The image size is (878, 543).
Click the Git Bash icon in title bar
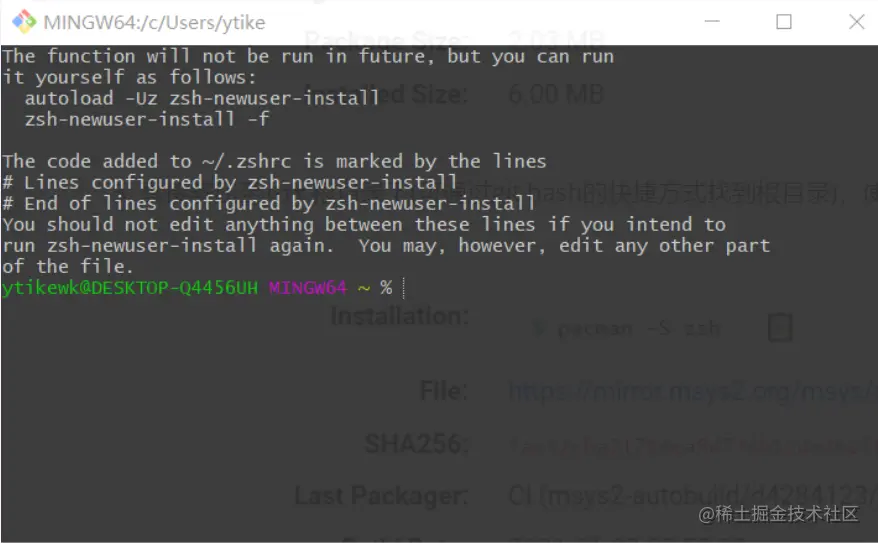tap(23, 22)
